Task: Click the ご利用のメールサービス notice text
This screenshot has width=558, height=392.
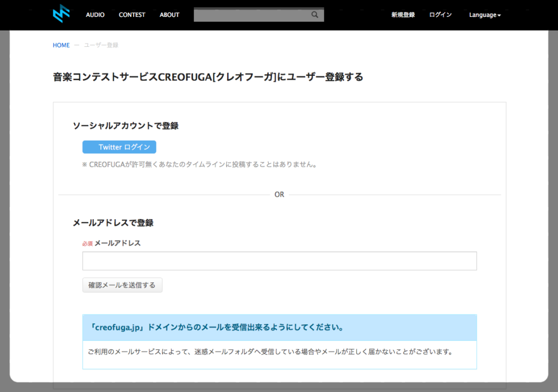Action: 271,352
